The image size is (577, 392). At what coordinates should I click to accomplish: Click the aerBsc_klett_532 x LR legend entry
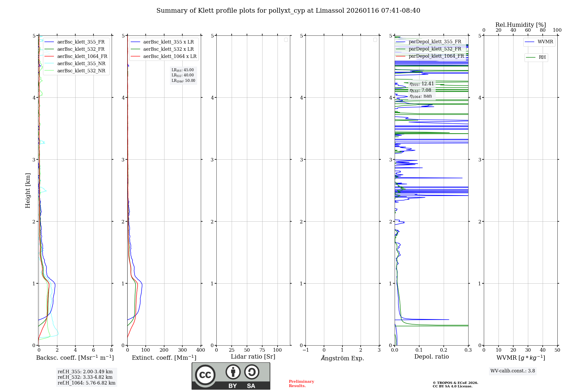coord(168,49)
